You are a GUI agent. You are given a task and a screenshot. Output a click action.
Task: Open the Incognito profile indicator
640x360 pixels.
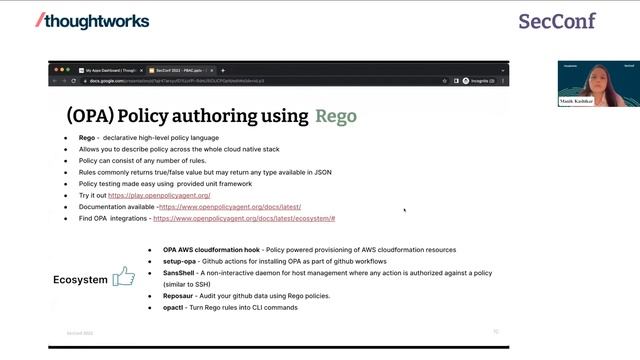pyautogui.click(x=478, y=81)
